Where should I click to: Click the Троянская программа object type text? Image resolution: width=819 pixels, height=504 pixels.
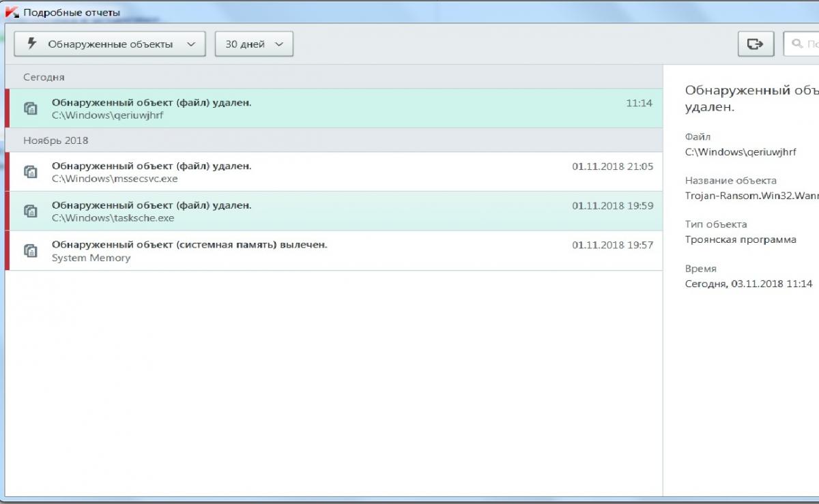[741, 239]
